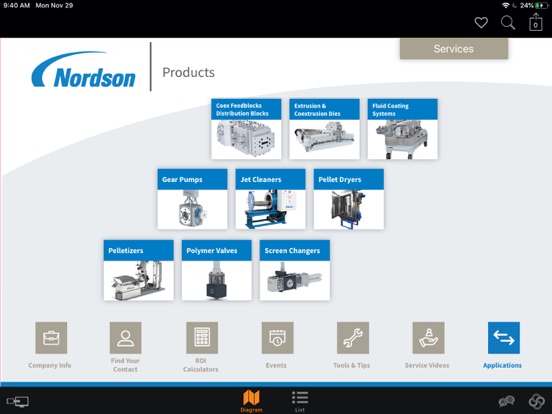The height and width of the screenshot is (414, 552).
Task: Open the Screen Changers product tile
Action: (x=295, y=270)
